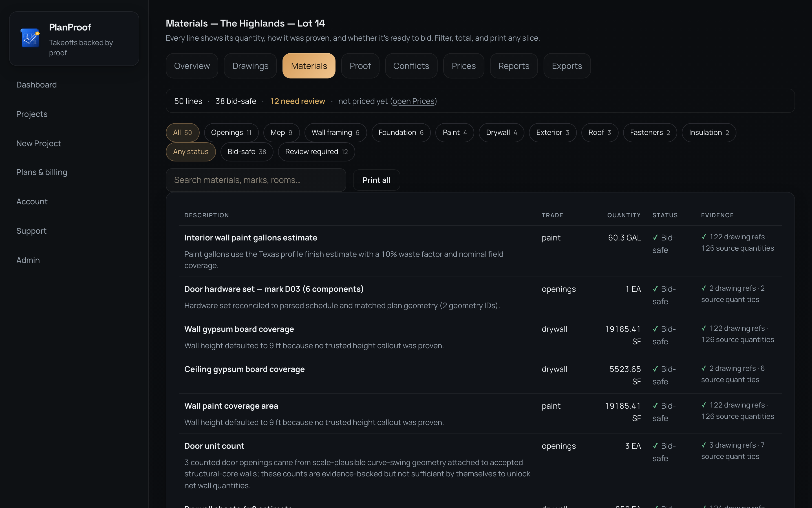The height and width of the screenshot is (508, 812).
Task: Click the search materials input field
Action: click(256, 180)
